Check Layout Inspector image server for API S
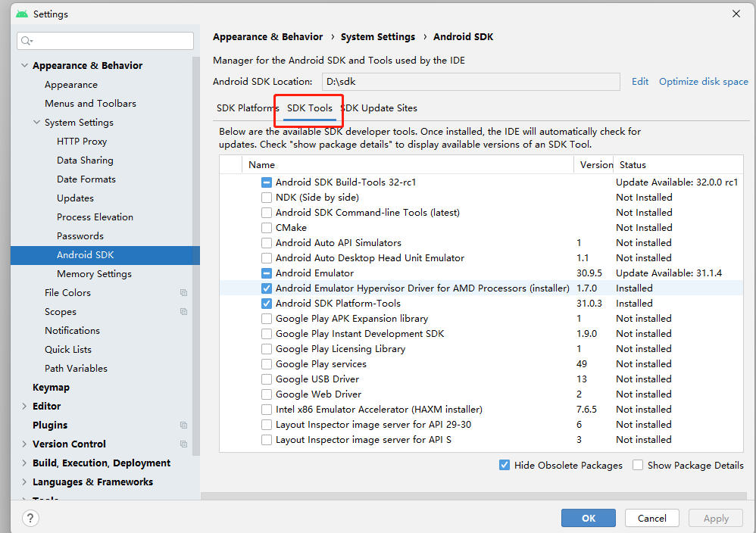The image size is (756, 533). (266, 440)
